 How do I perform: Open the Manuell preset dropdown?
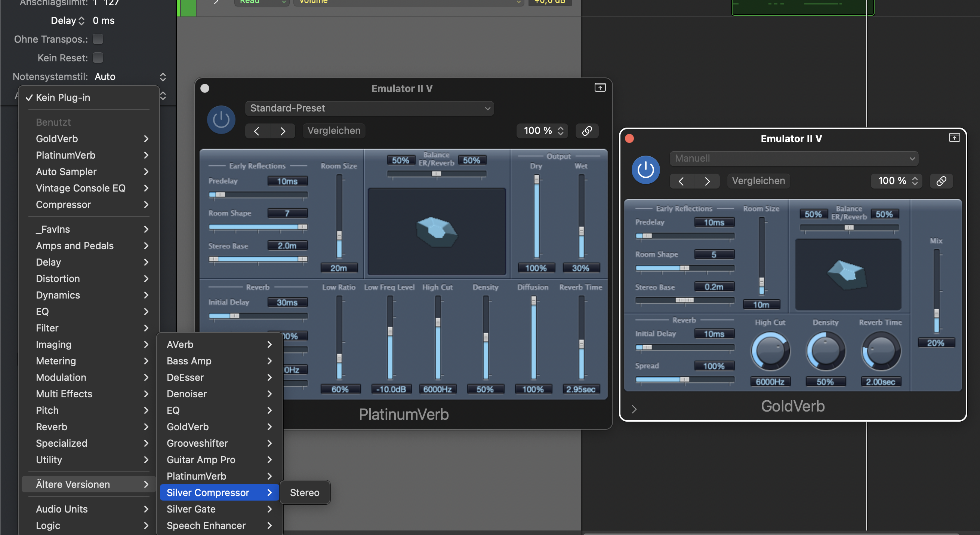point(793,158)
